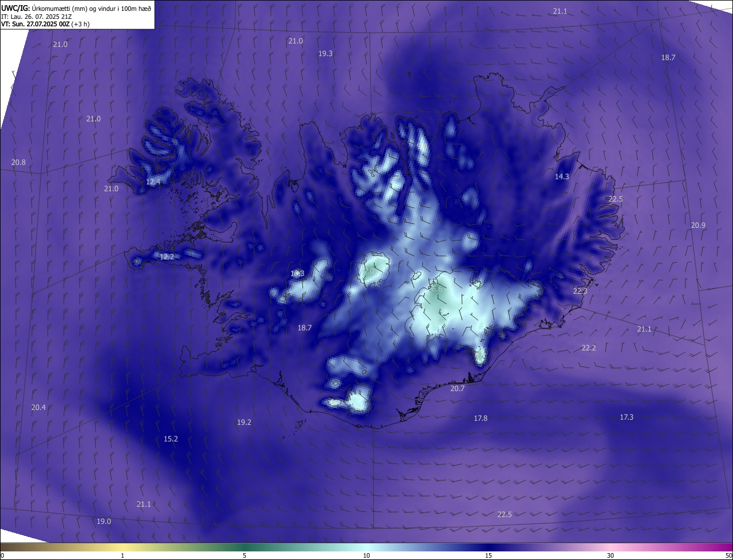The height and width of the screenshot is (560, 733).
Task: Click the 20.8 value on the map
Action: (x=19, y=163)
